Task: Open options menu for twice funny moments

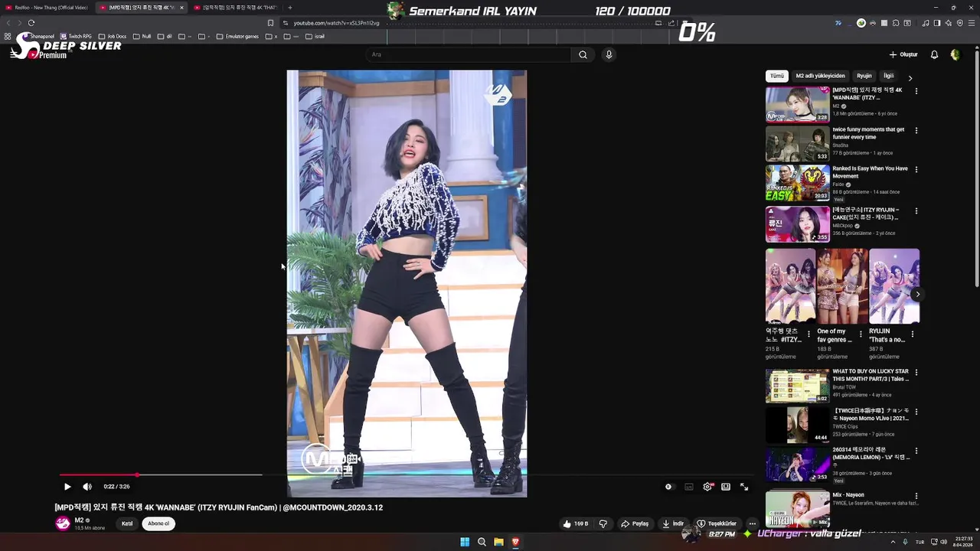Action: point(916,131)
